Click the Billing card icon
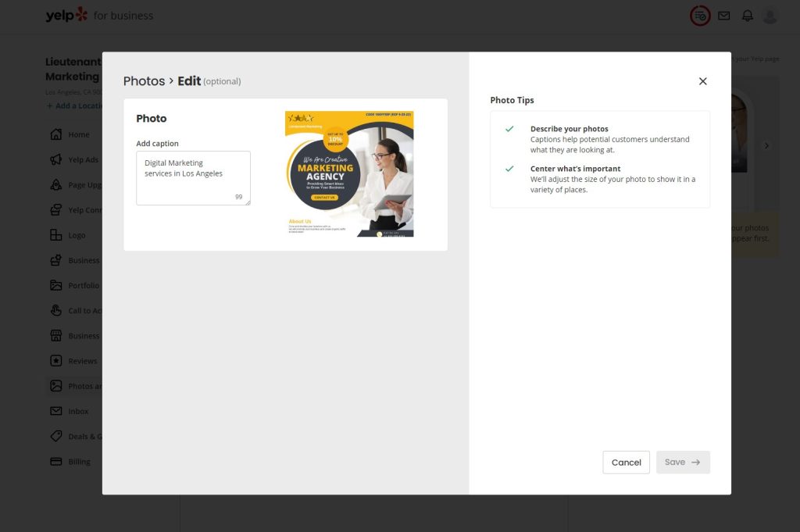The width and height of the screenshot is (800, 532). [55, 462]
